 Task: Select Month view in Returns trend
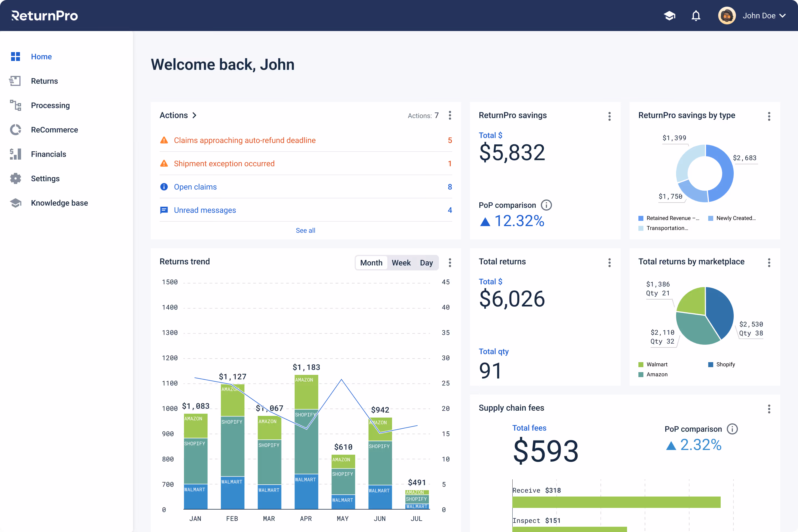(x=371, y=263)
